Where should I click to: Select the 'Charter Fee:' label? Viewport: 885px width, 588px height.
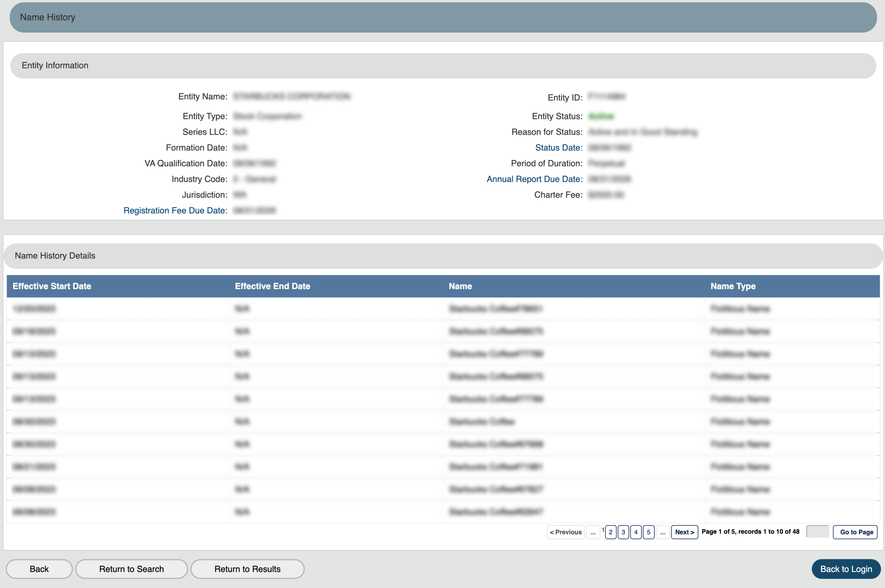[x=558, y=195]
